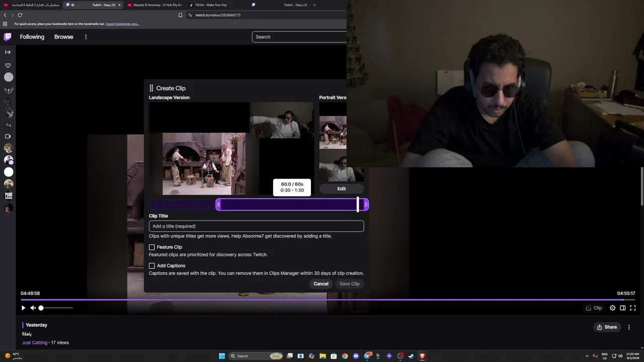Image resolution: width=644 pixels, height=362 pixels.
Task: Click the left trim handle of clip range
Action: (218, 205)
